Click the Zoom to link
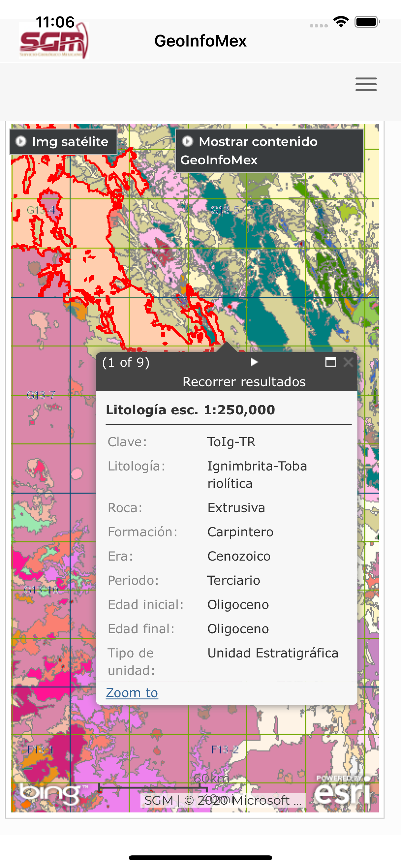 point(132,692)
